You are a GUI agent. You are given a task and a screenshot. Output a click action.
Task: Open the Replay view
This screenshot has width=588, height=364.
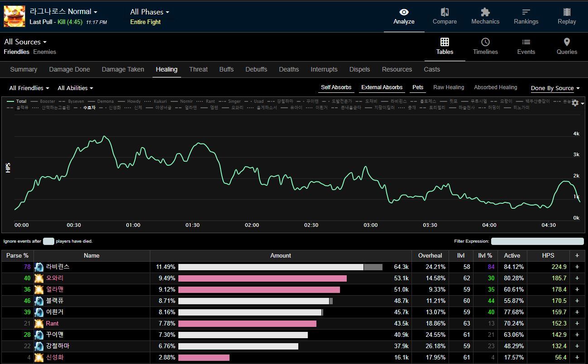tap(567, 16)
